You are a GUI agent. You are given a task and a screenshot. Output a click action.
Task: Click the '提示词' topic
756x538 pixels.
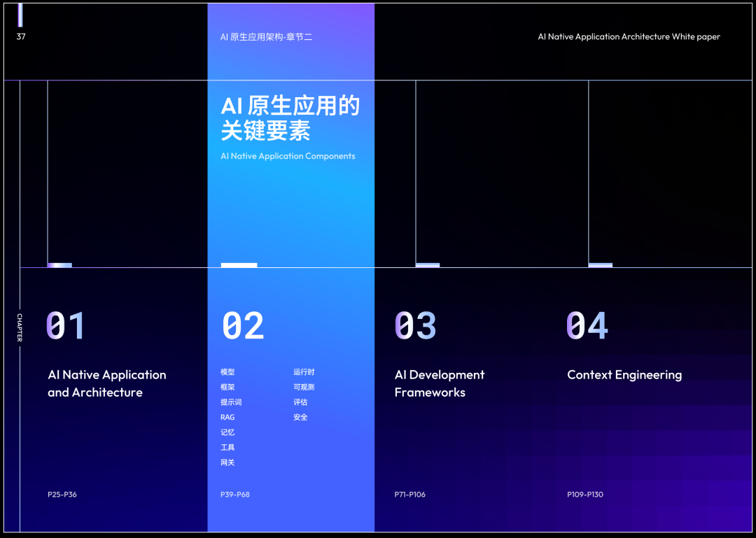(x=231, y=402)
